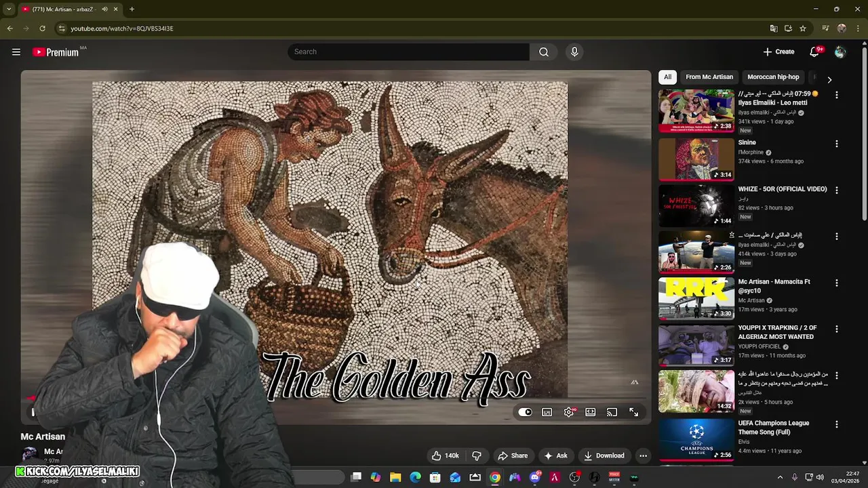Open Microsoft Edge from taskbar
Viewport: 868px width, 488px height.
point(415,477)
